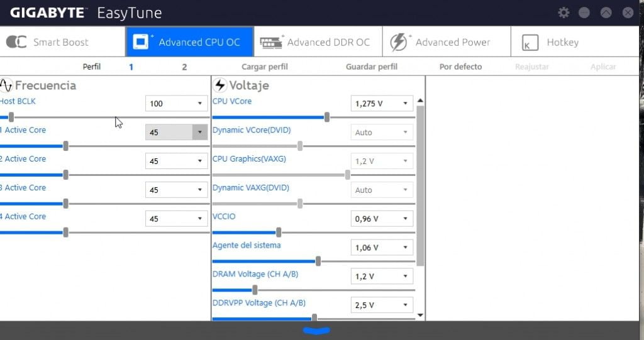
Task: Click the voltage list scroll down arrow
Action: (x=420, y=315)
